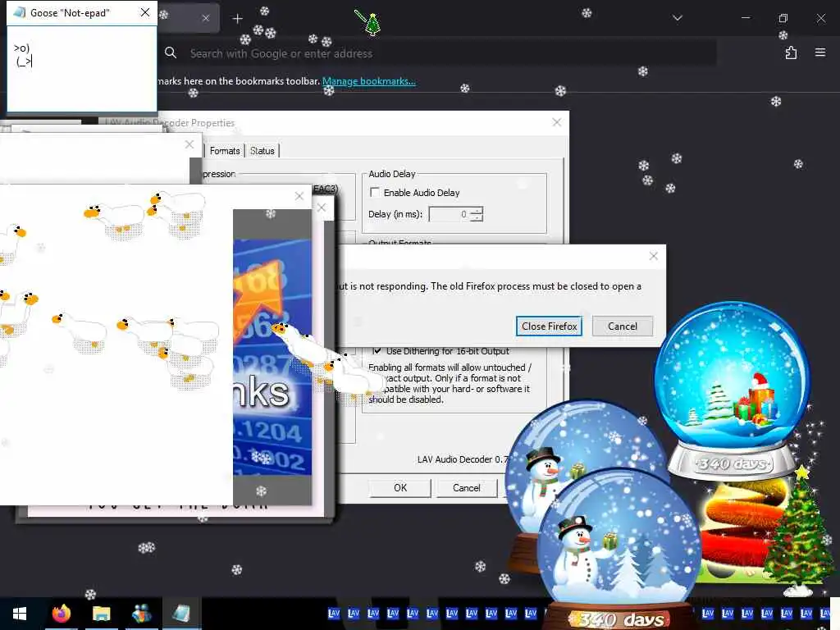Screen dimensions: 840x630
Task: Switch to the Status tab
Action: click(x=262, y=151)
